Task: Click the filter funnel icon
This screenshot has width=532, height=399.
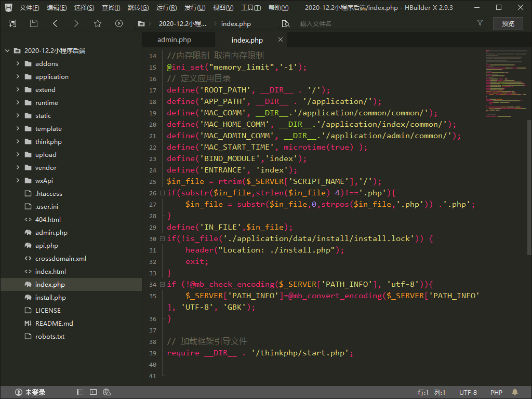Action: pyautogui.click(x=480, y=23)
